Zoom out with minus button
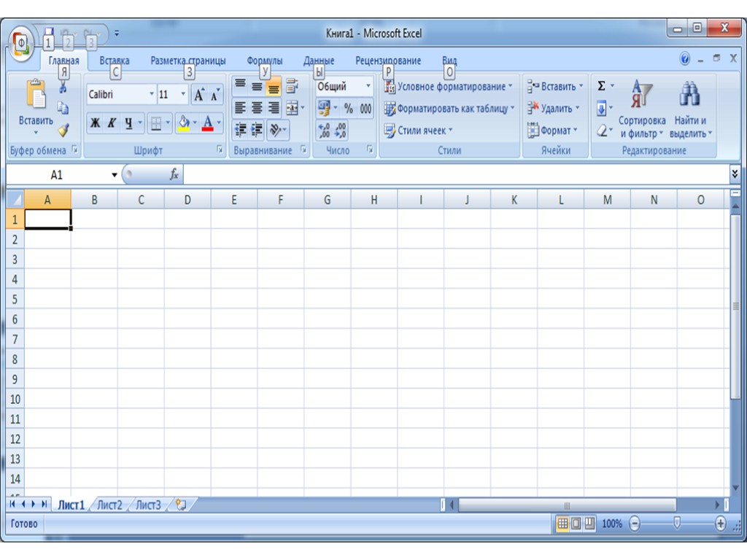This screenshot has width=747, height=560. [x=635, y=524]
